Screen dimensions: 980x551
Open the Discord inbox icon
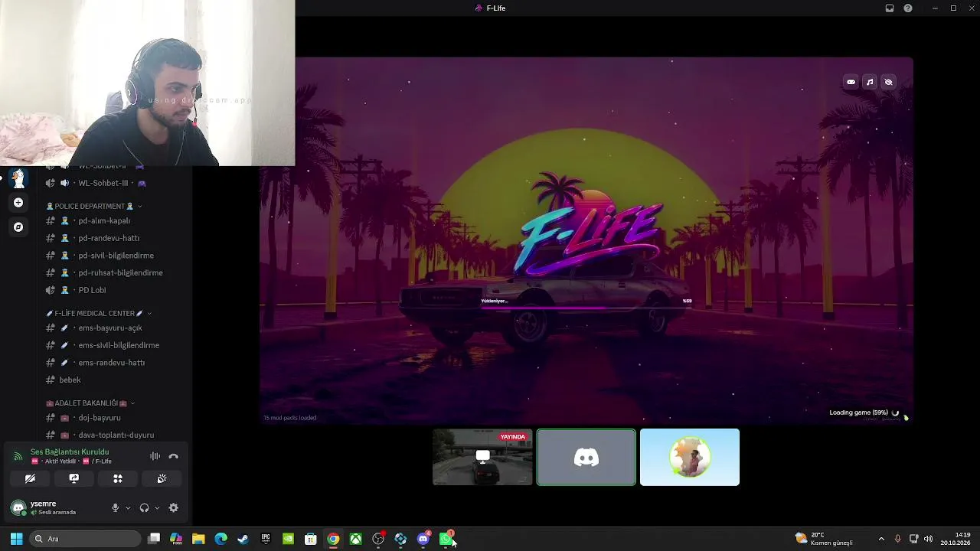point(890,8)
